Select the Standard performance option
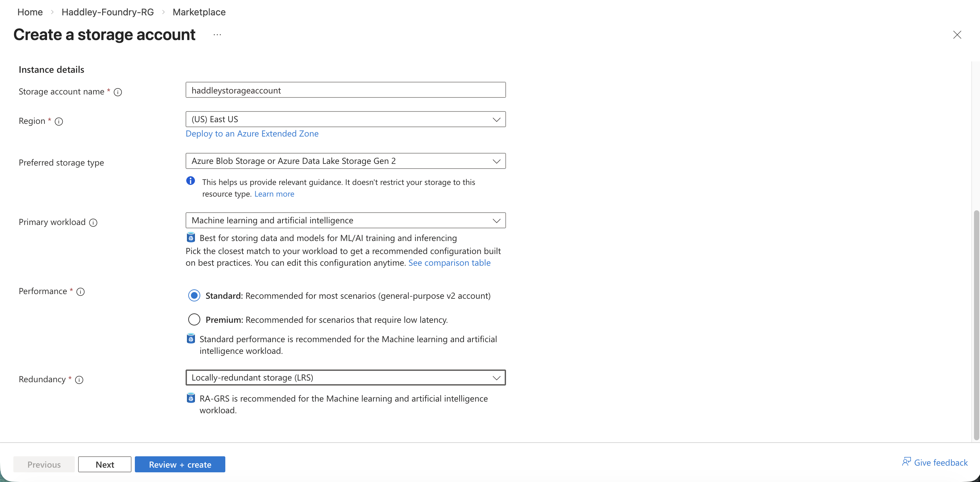 point(194,295)
